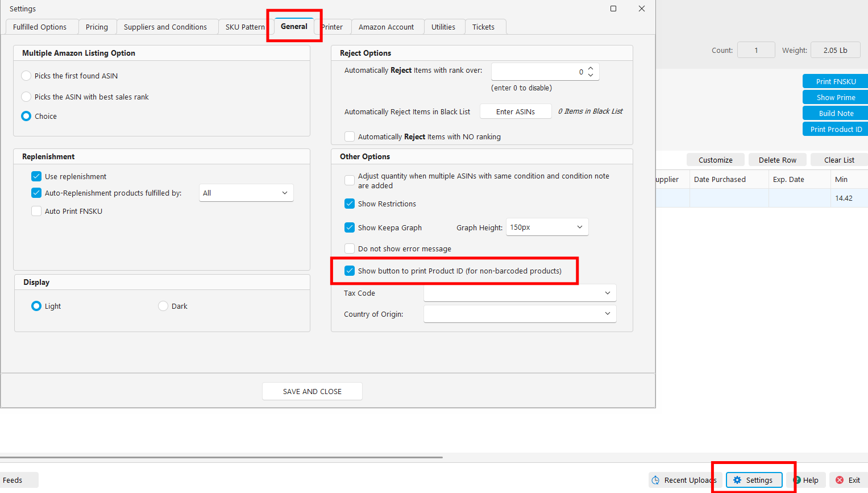Maximize the Settings dialog window
Screen dimensions: 868x493
(x=613, y=9)
